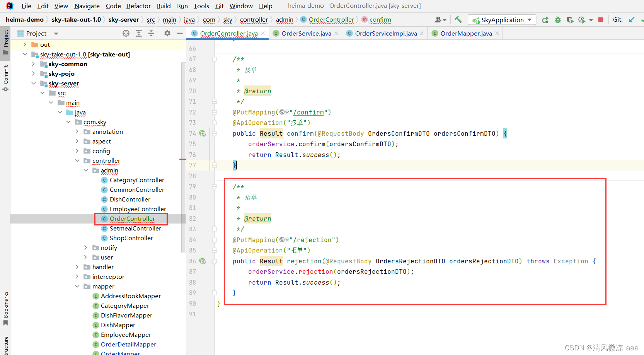Click the Rerun SkyApplication icon

pos(545,20)
